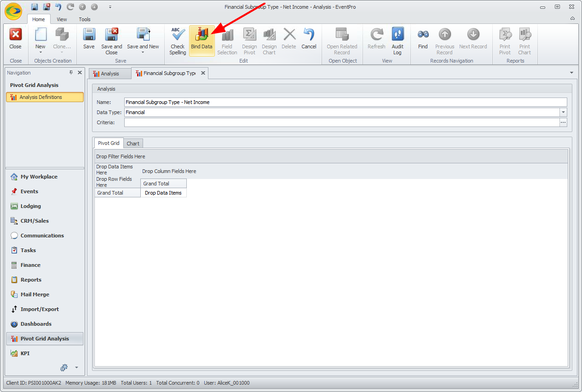Click the Design Chart button
582x392 pixels.
(x=269, y=40)
